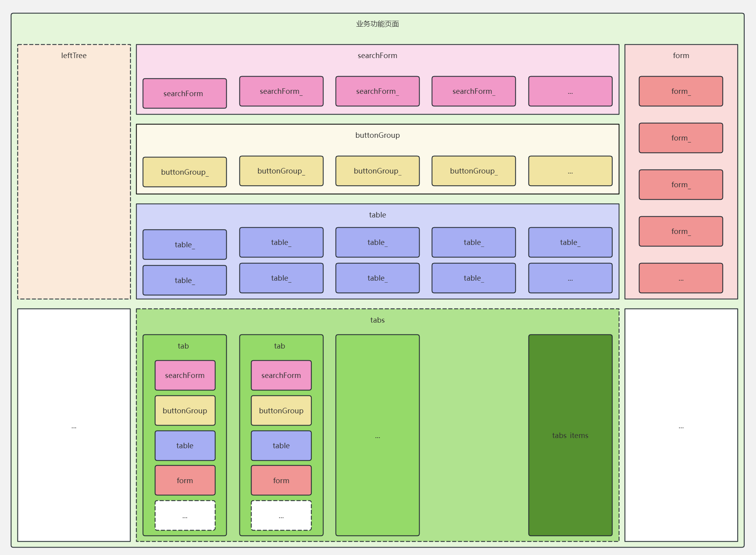
Task: Click the topmost form_ box in form column
Action: click(x=681, y=91)
